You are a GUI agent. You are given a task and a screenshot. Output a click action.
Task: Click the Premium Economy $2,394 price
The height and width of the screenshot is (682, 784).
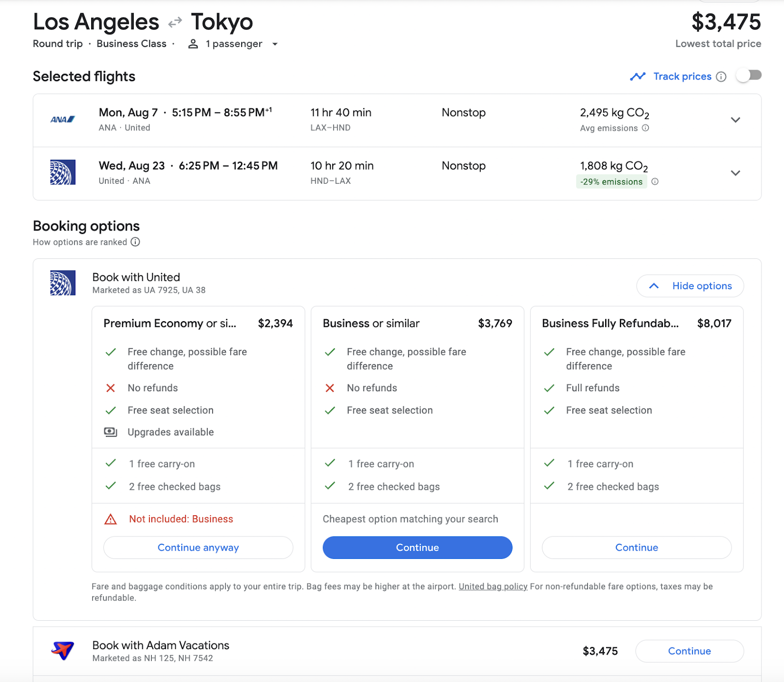(275, 324)
